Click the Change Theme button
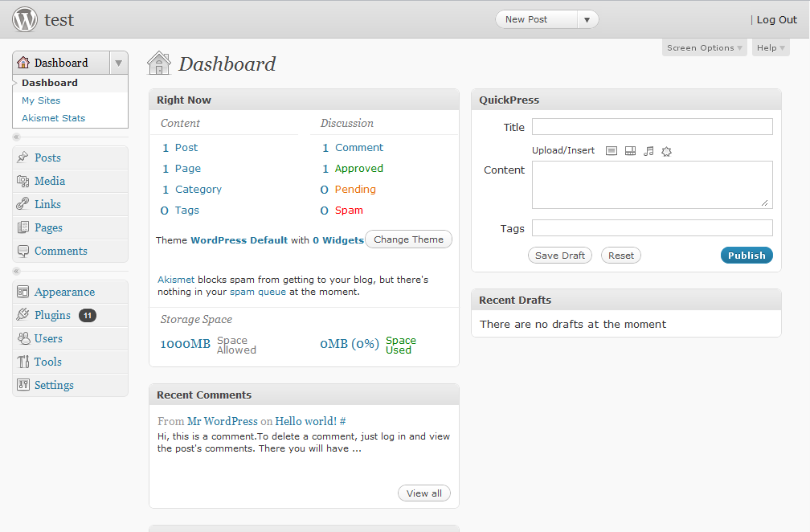Viewport: 810px width, 532px height. [408, 239]
